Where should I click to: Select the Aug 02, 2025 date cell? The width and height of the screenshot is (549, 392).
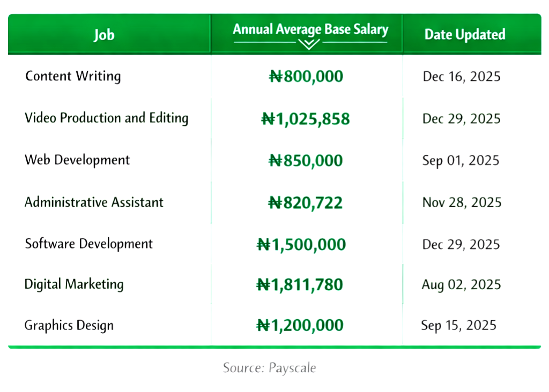tap(461, 284)
